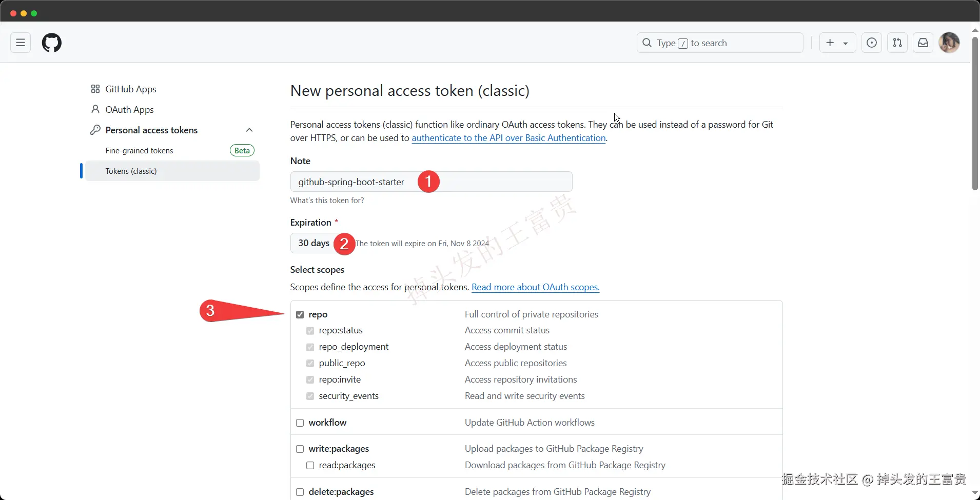Click the Beta badge label

click(x=242, y=150)
